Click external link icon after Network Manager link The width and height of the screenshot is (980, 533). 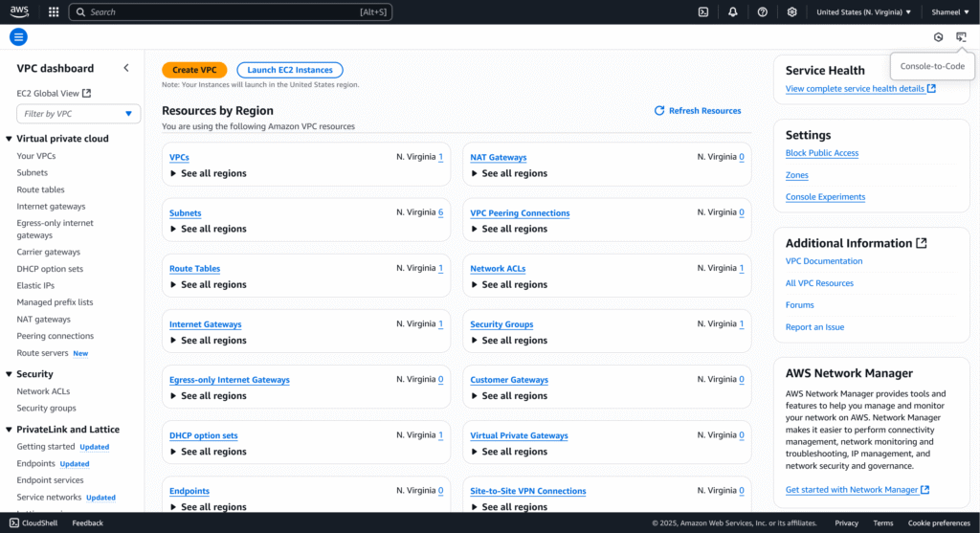925,489
